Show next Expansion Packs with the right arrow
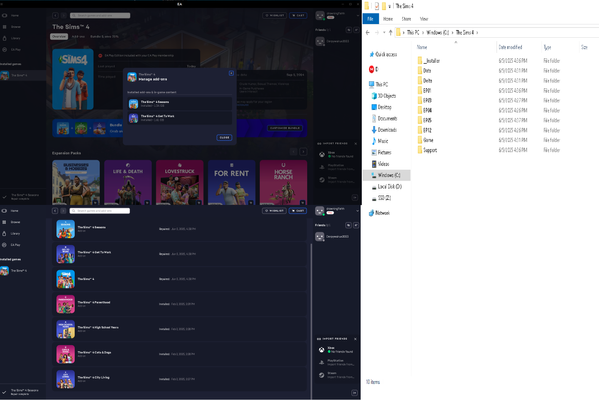The width and height of the screenshot is (599, 400). pos(303,152)
